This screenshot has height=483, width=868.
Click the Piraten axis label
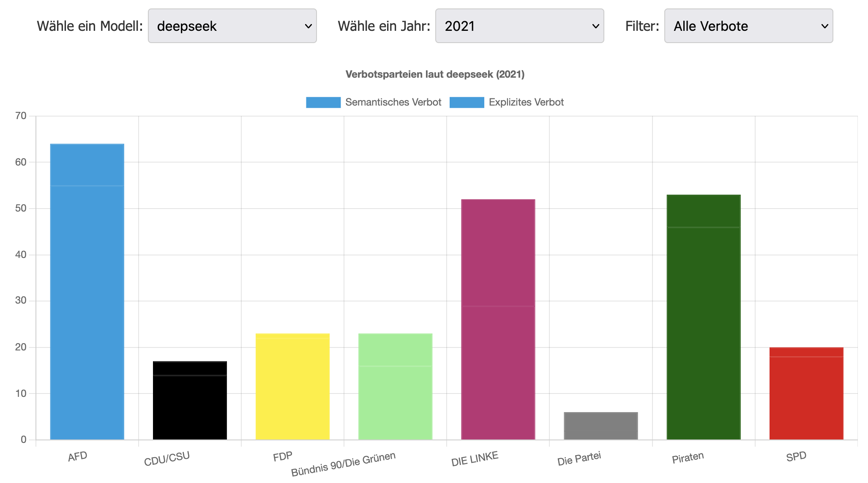688,458
